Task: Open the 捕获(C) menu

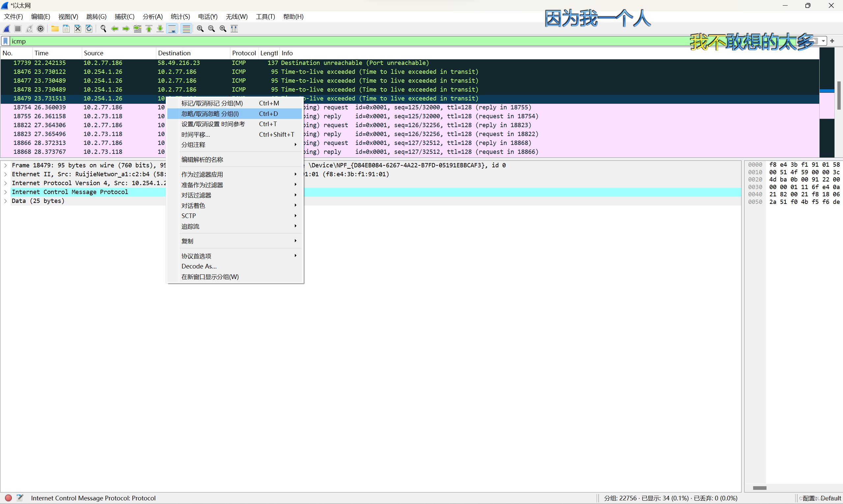Action: pyautogui.click(x=125, y=17)
